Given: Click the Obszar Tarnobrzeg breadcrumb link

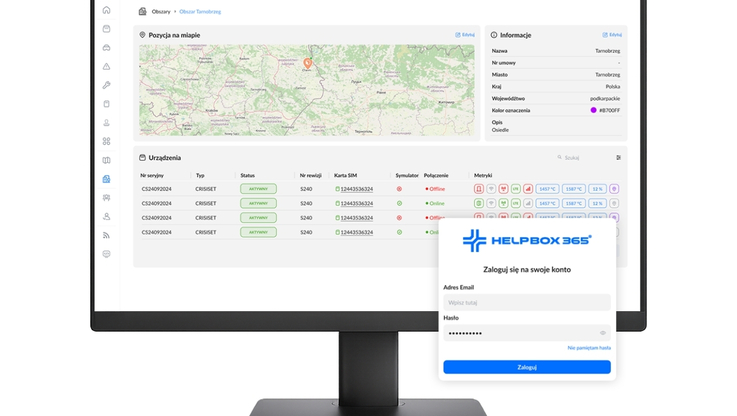Looking at the screenshot, I should pyautogui.click(x=200, y=11).
